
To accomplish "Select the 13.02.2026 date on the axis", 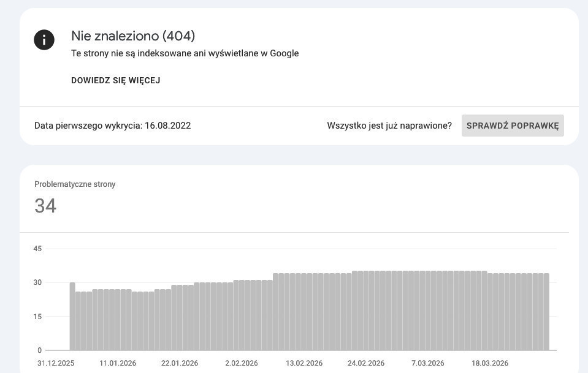I will click(x=304, y=363).
